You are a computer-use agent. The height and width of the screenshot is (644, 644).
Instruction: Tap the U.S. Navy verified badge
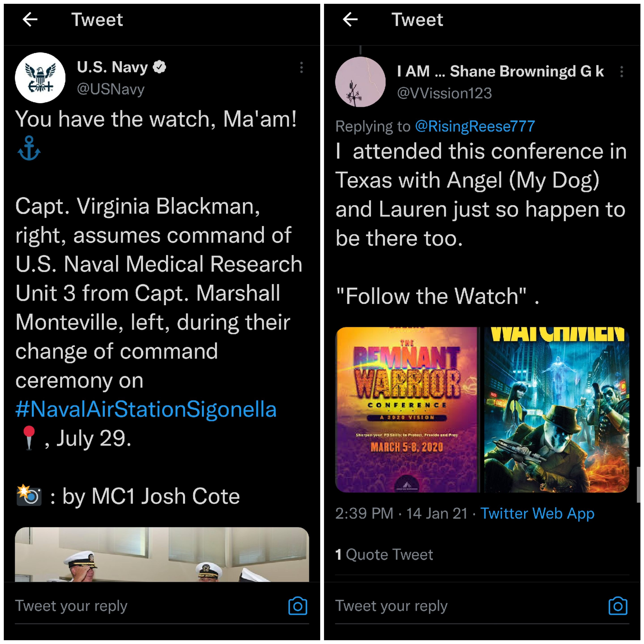coord(159,67)
